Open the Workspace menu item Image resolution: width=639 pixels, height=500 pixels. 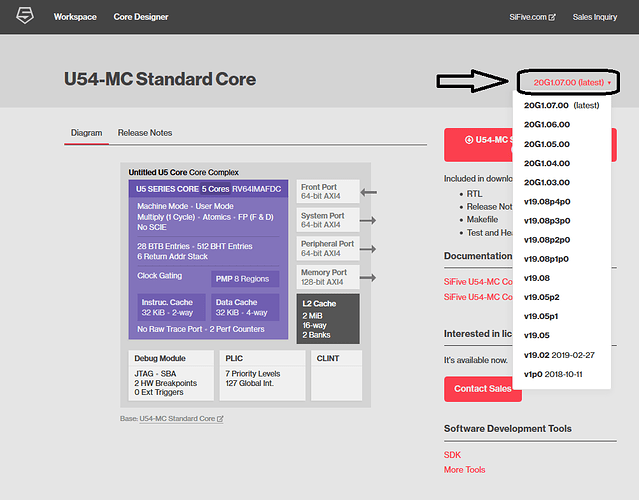[75, 17]
